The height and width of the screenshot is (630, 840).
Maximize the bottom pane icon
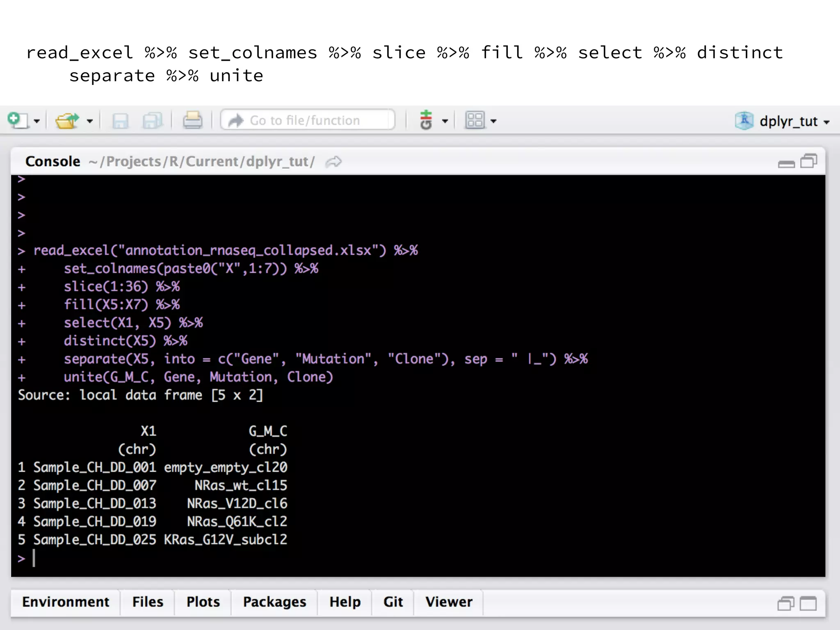point(808,603)
